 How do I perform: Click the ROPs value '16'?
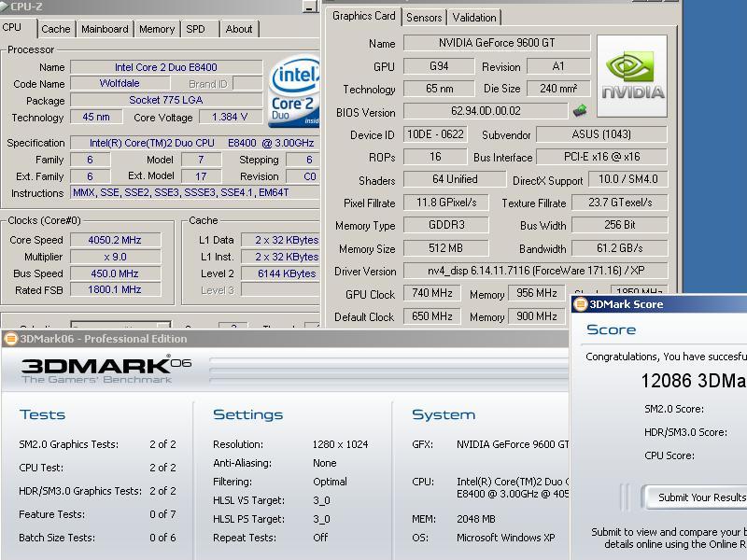click(435, 157)
